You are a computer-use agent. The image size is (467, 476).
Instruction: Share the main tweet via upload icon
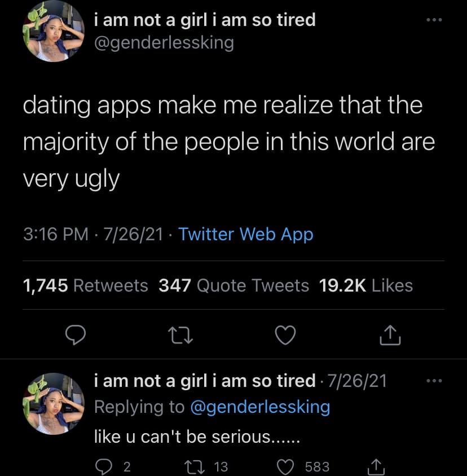pyautogui.click(x=390, y=335)
